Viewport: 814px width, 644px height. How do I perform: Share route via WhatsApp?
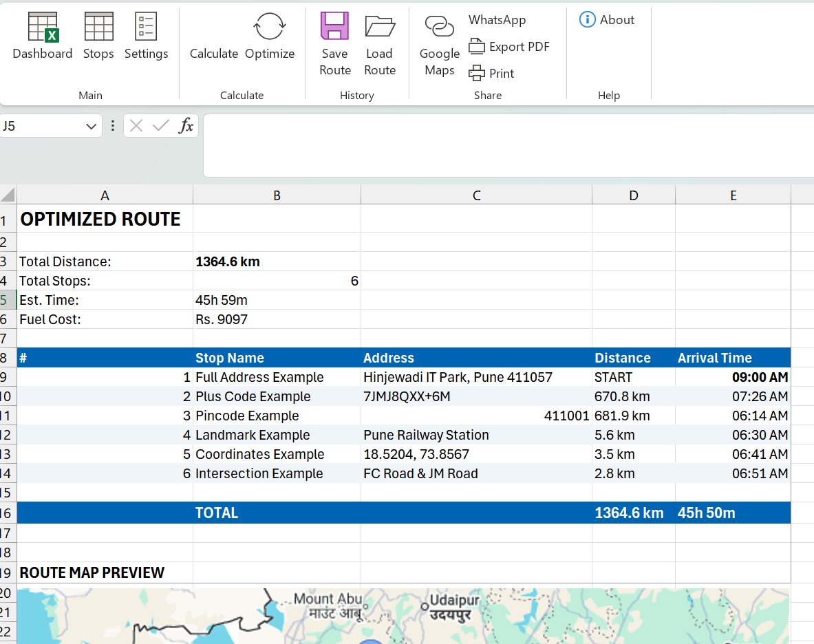[x=497, y=20]
